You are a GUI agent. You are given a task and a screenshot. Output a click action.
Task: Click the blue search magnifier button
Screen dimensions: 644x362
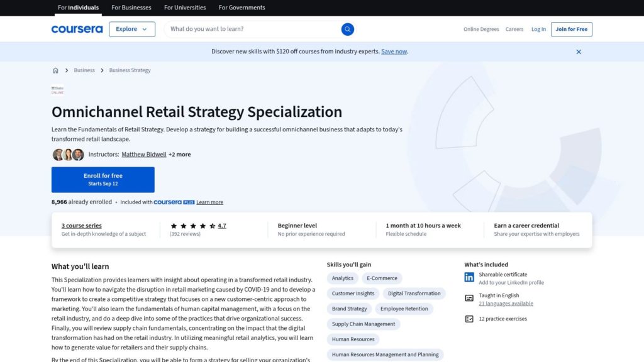pos(348,30)
